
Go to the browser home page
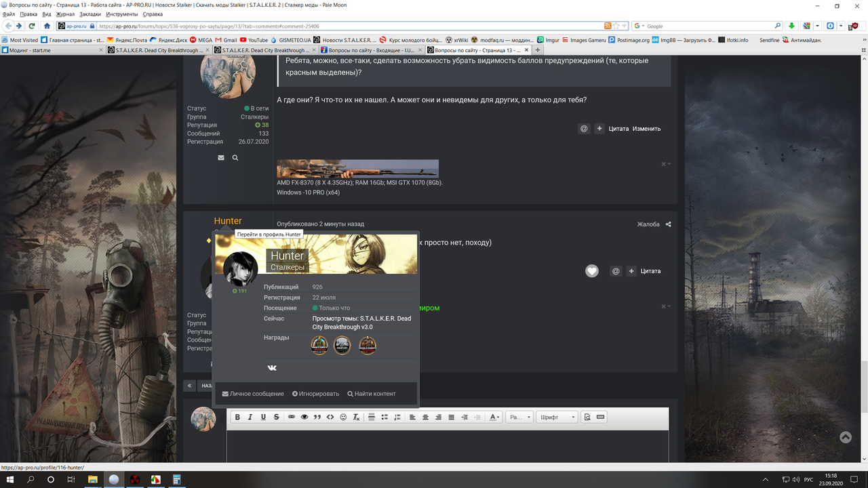coord(47,26)
